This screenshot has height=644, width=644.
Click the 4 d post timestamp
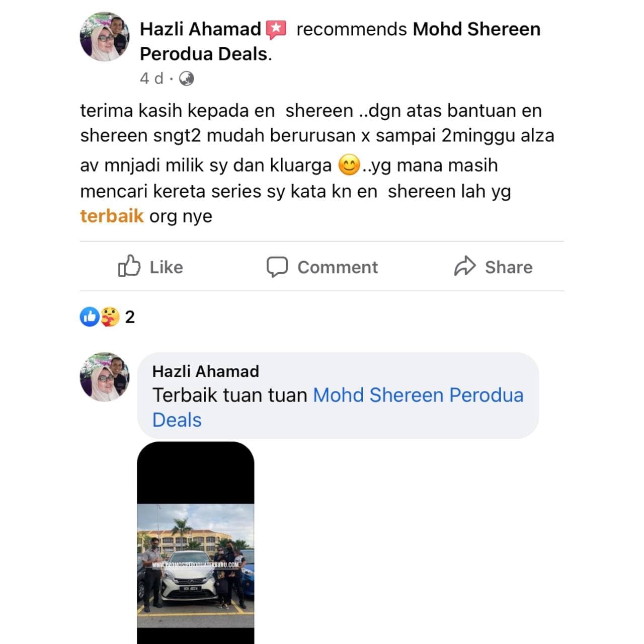click(151, 78)
